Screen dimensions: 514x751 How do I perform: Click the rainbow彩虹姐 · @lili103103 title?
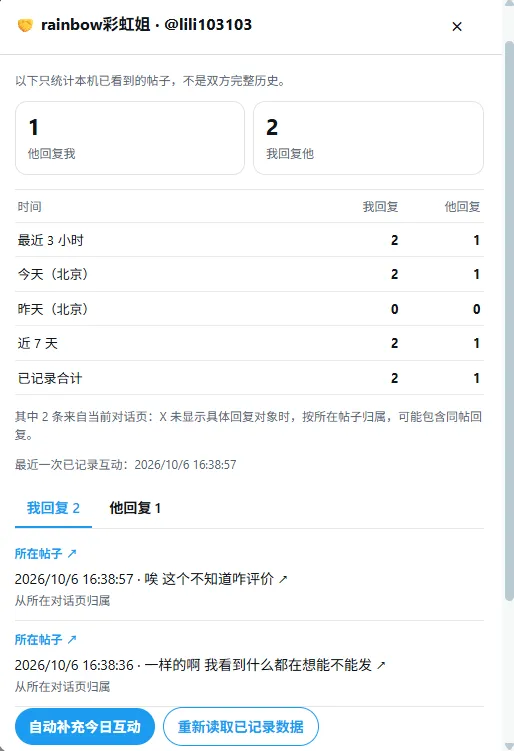146,24
